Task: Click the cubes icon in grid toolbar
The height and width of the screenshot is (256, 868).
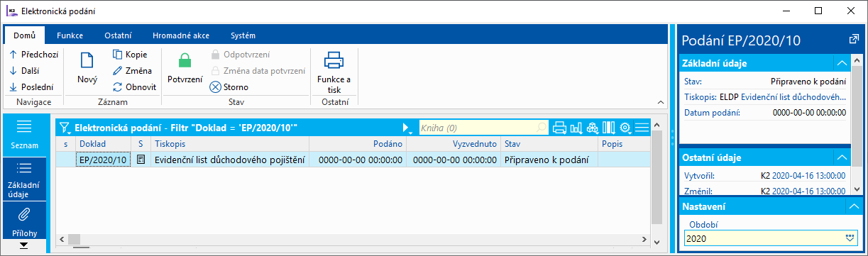Action: pyautogui.click(x=593, y=128)
